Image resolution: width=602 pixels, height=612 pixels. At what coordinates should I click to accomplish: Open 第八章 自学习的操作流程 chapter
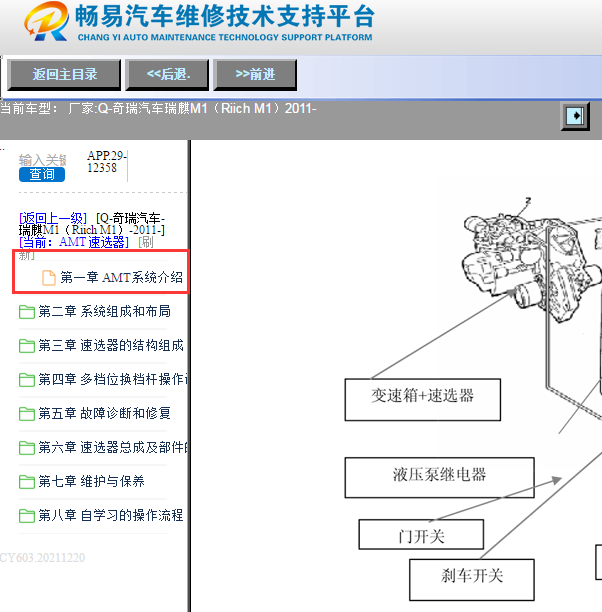click(111, 515)
